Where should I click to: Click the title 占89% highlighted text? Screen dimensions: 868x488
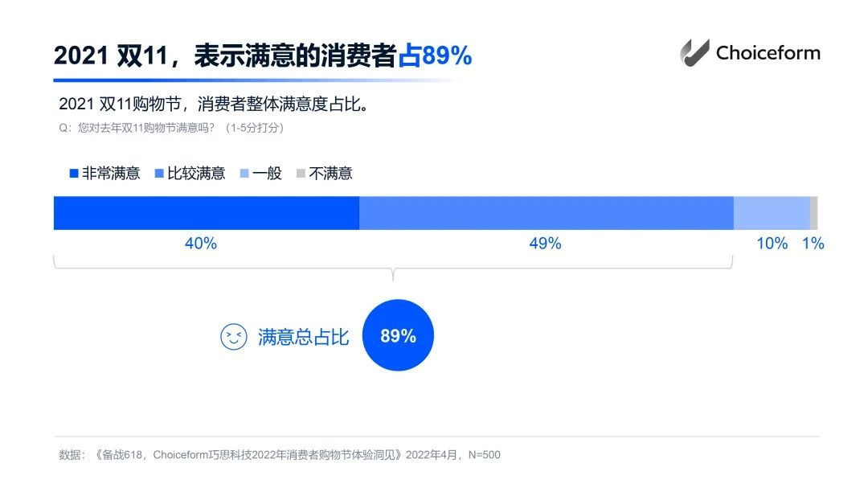[x=435, y=55]
